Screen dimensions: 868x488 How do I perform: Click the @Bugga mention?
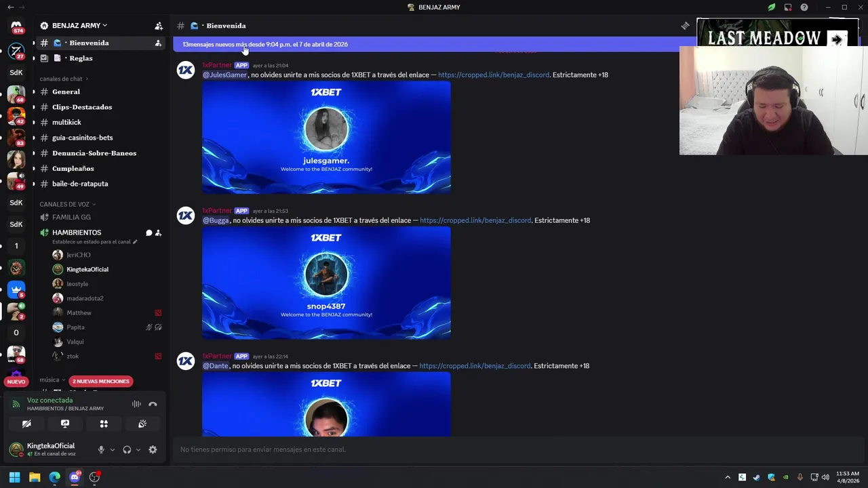click(x=216, y=220)
